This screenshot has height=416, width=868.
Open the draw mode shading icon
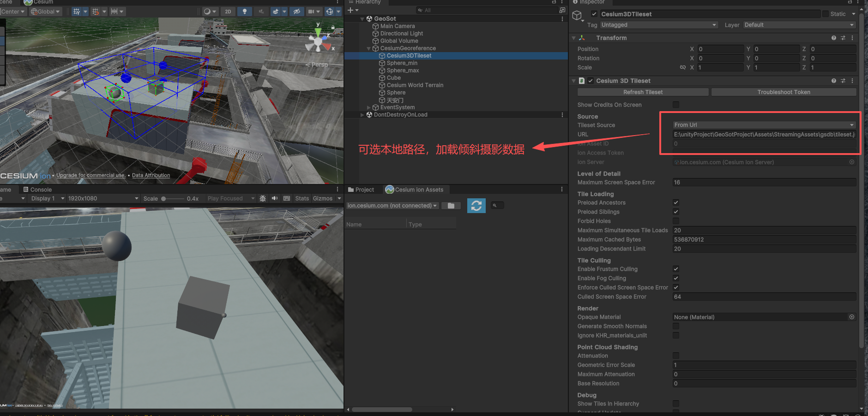click(207, 12)
